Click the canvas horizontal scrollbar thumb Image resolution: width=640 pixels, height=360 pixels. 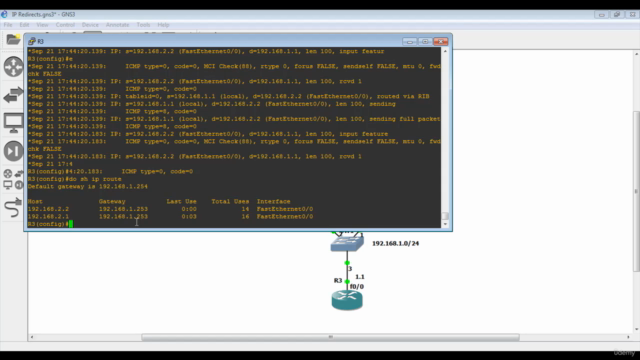[x=330, y=337]
